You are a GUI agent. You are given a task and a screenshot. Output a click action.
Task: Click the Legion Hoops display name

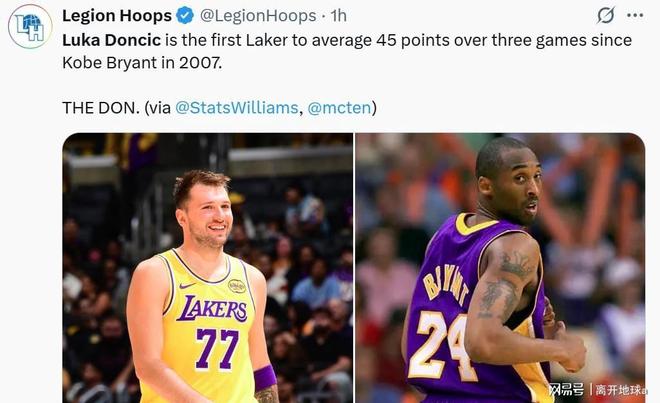[117, 15]
